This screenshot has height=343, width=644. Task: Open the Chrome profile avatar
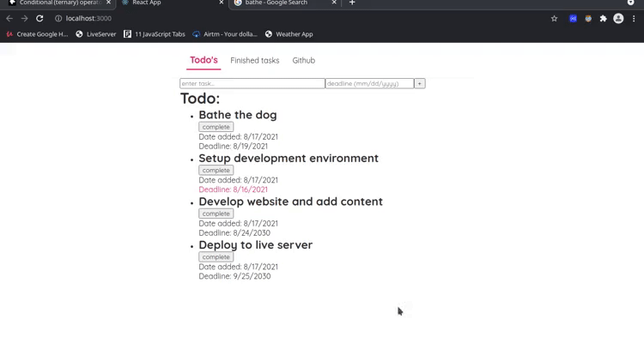click(618, 19)
